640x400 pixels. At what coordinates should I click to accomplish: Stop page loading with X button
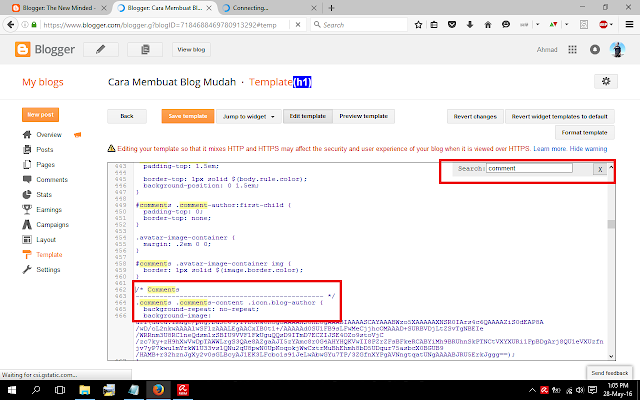click(x=298, y=25)
